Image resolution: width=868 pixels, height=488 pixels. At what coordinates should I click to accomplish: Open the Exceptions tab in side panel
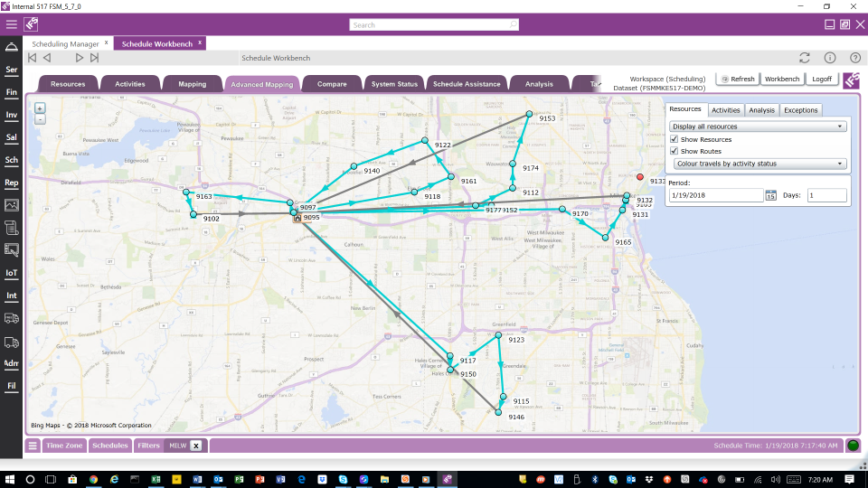tap(800, 110)
